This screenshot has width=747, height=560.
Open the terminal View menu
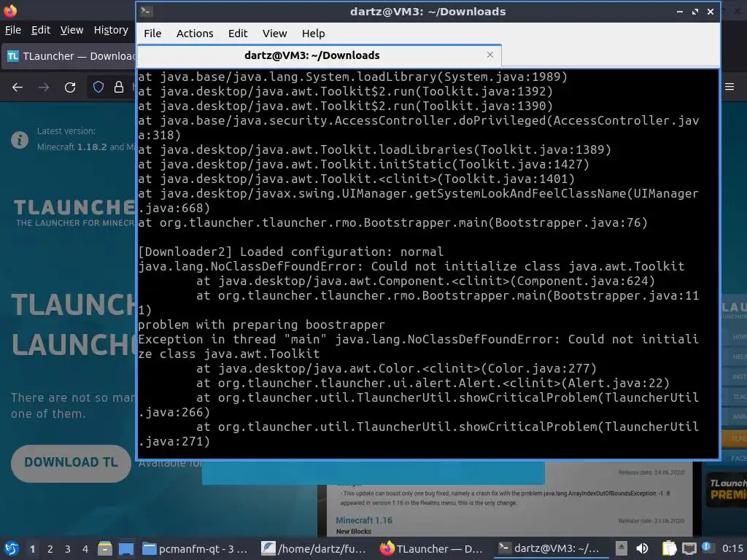(274, 34)
